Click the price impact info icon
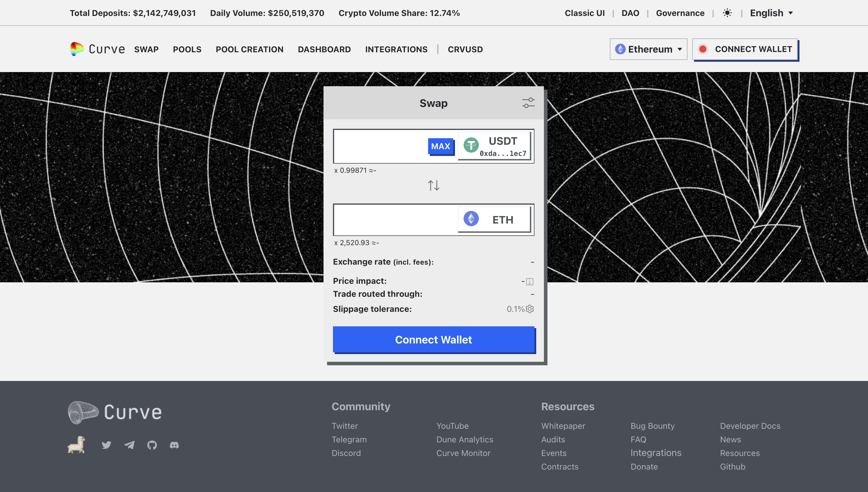The image size is (868, 492). point(530,281)
